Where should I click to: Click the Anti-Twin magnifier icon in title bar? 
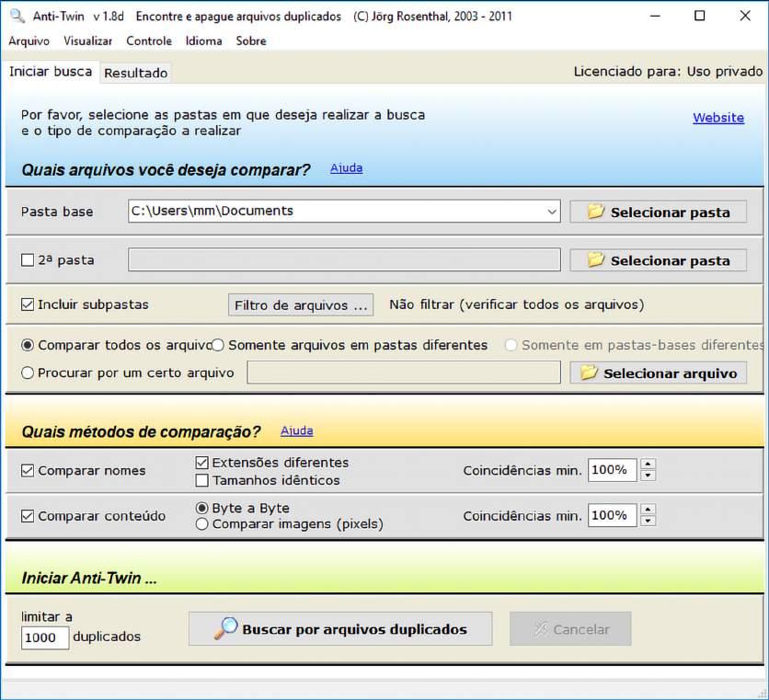pyautogui.click(x=17, y=16)
